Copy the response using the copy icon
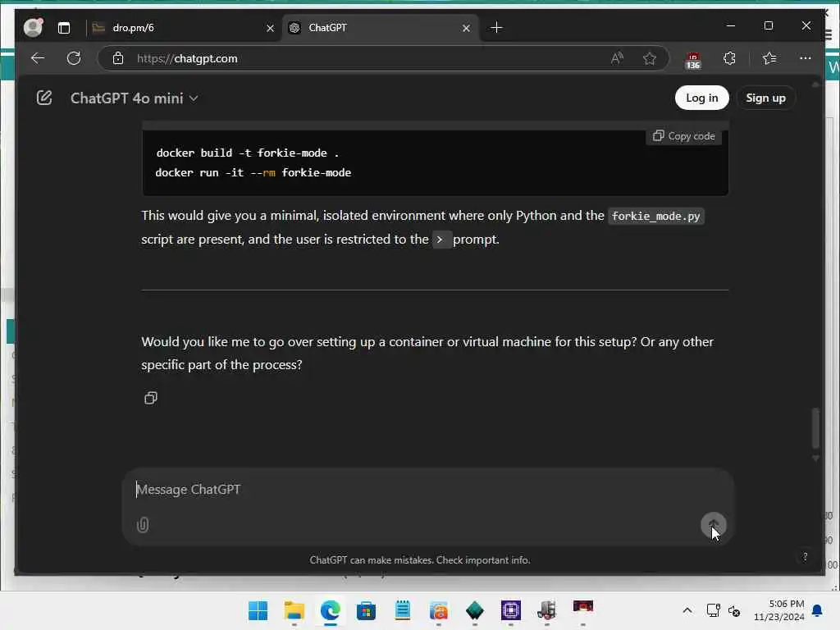Screen dimensions: 840x630 [x=151, y=398]
